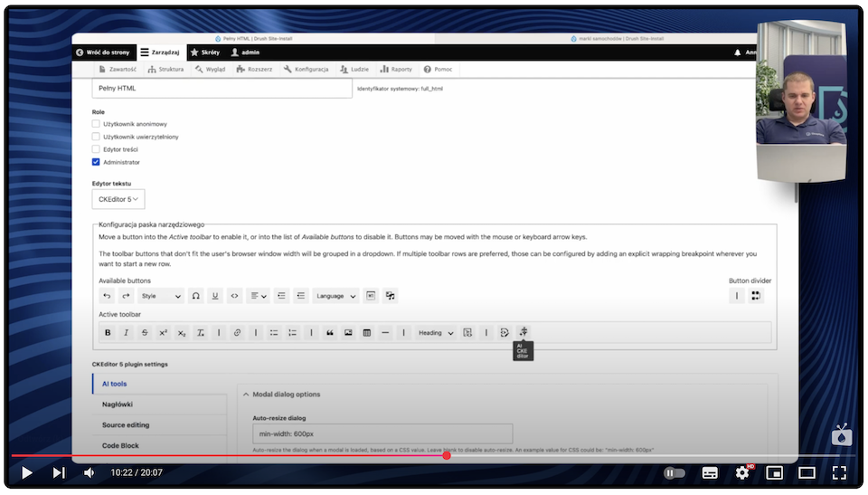Open the Zawartość admin menu

pos(118,70)
